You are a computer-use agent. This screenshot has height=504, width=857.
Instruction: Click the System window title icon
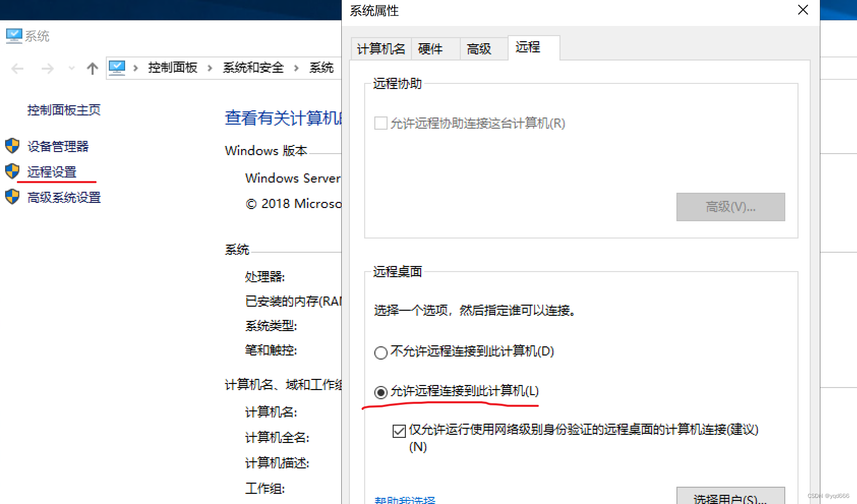[14, 36]
